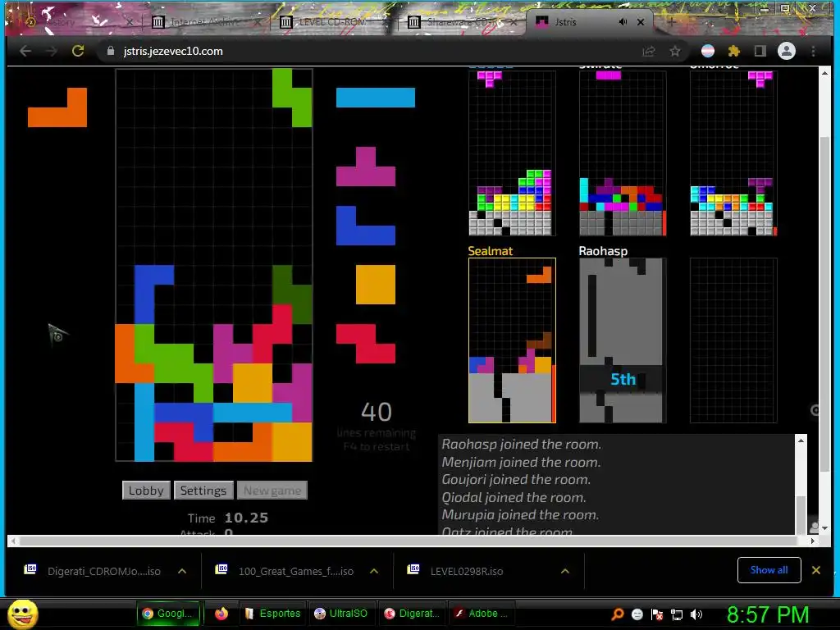Click the New game button
The width and height of the screenshot is (840, 630).
[272, 491]
